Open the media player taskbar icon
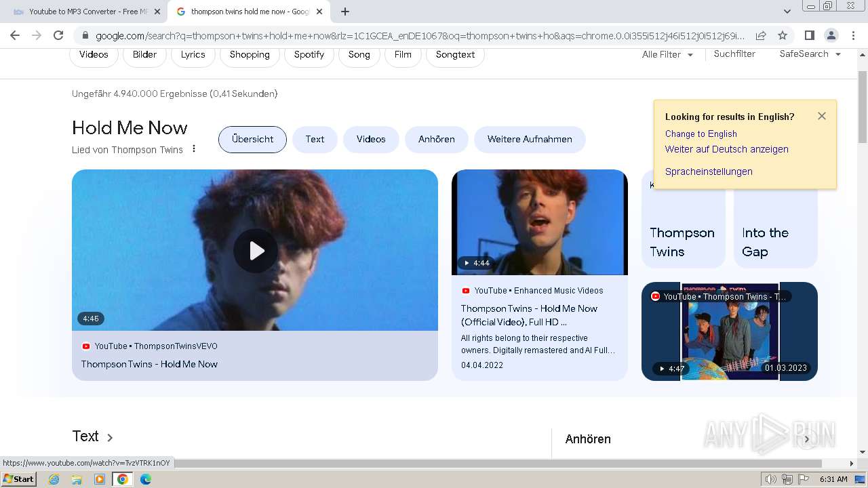This screenshot has width=868, height=488. [100, 479]
